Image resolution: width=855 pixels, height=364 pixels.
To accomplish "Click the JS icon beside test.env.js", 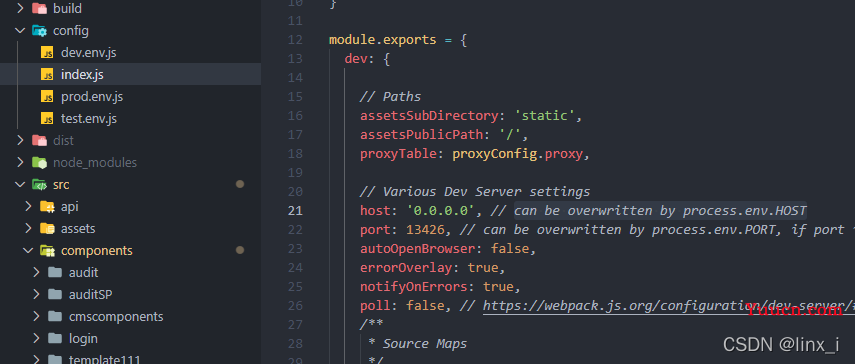I will (x=47, y=119).
